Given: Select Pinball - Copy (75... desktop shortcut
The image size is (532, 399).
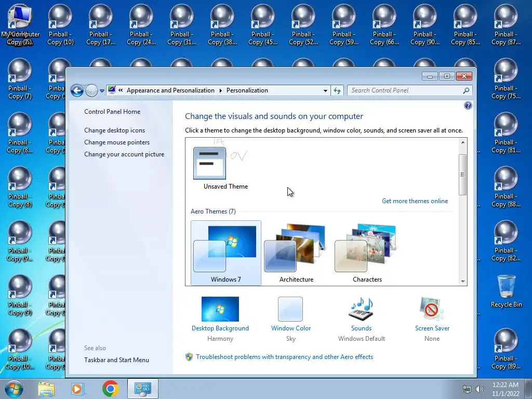Looking at the screenshot, I should (506, 79).
